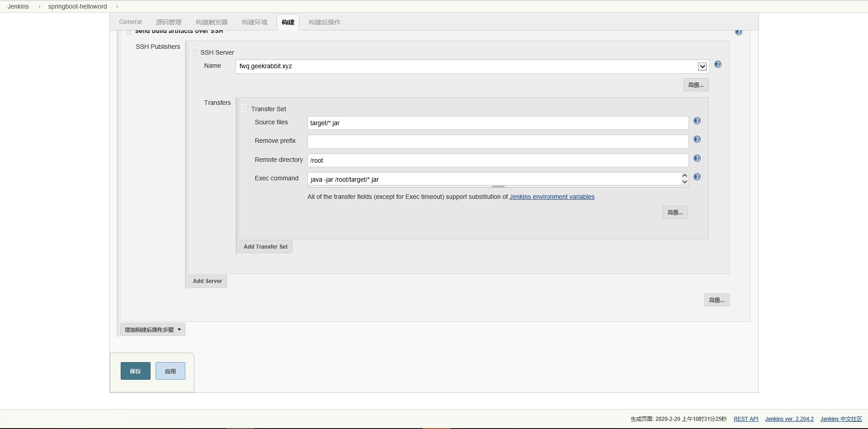
Task: Open the springboot-helloword breadcrumb arrow menu
Action: pos(118,6)
